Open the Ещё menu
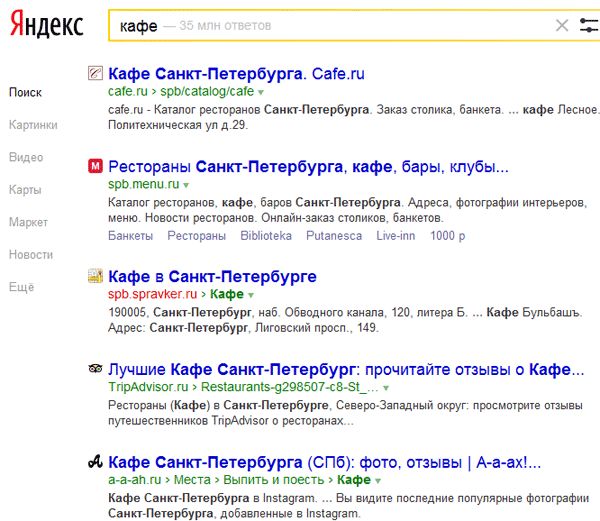Screen dimensions: 600x521 [x=21, y=287]
